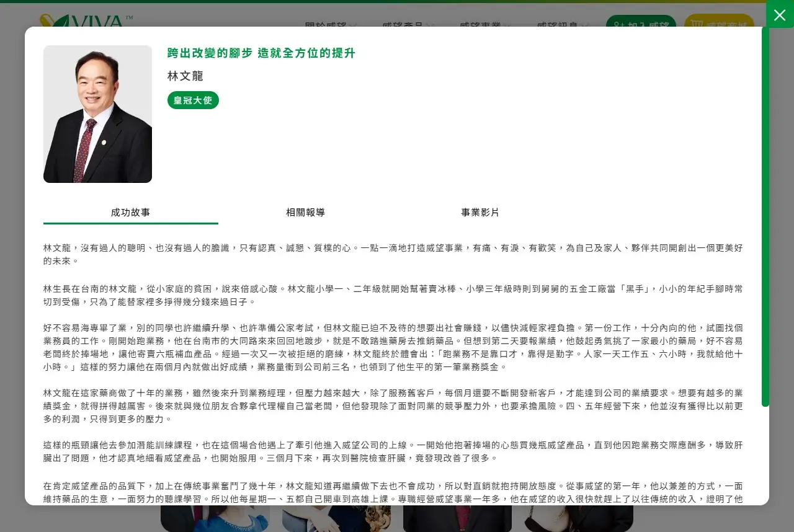Click the 威望商城 button
Screen dimensions: 794x532
click(720, 25)
